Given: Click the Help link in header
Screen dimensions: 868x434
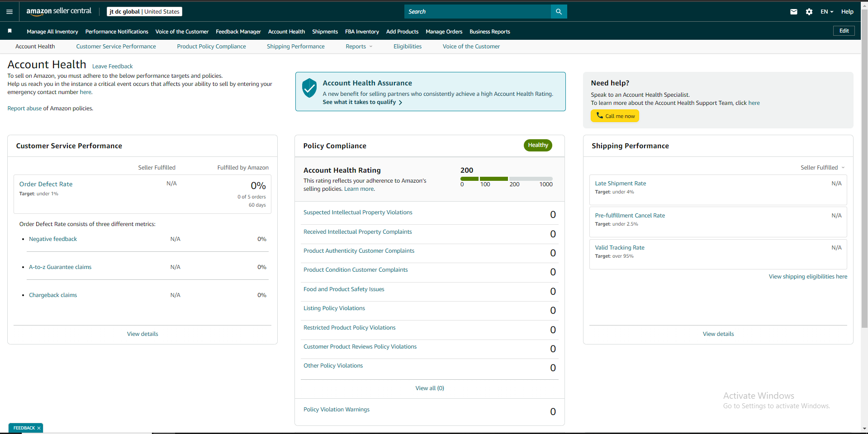Looking at the screenshot, I should (847, 12).
